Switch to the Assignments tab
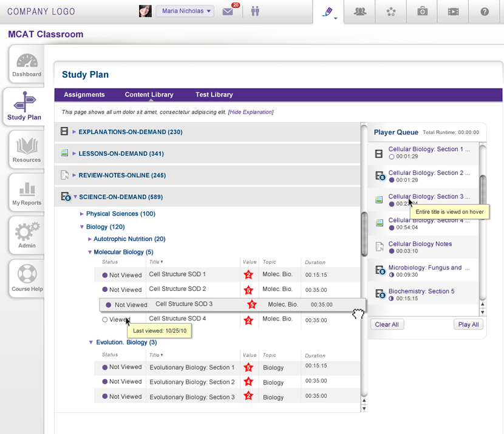This screenshot has width=504, height=434. pos(84,95)
